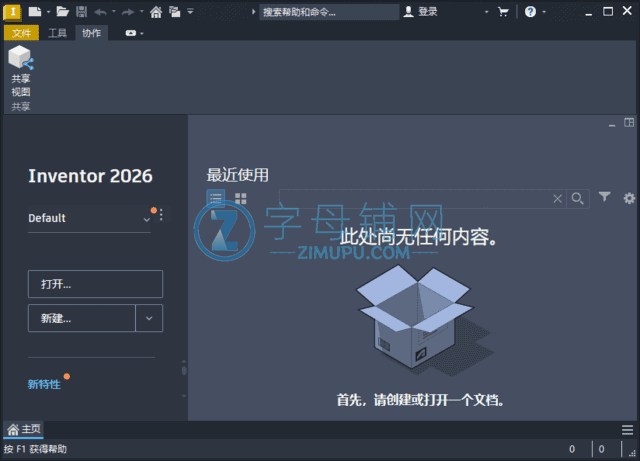The height and width of the screenshot is (461, 640).
Task: Clear the recent files search with X
Action: 557,199
